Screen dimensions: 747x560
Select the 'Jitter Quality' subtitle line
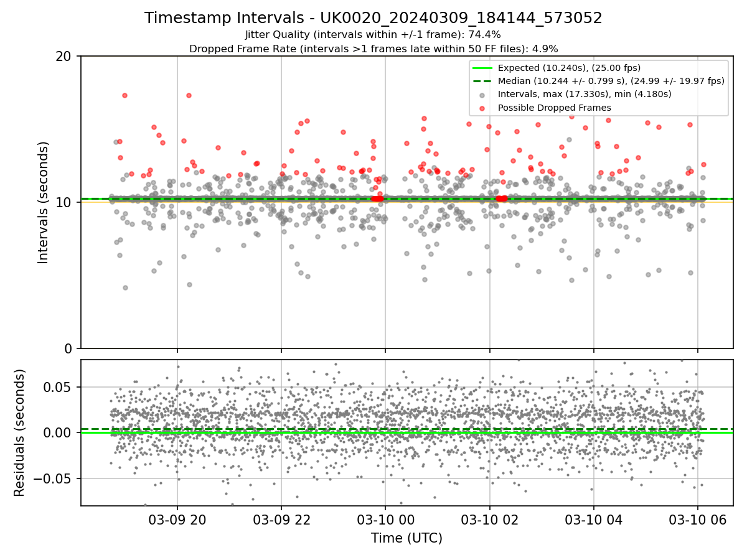(x=374, y=35)
